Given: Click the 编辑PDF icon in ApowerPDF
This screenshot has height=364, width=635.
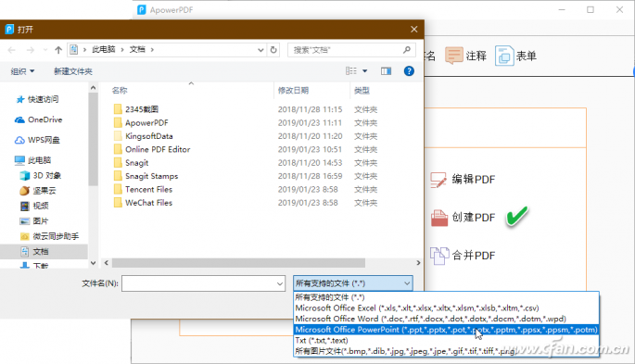Looking at the screenshot, I should 438,180.
